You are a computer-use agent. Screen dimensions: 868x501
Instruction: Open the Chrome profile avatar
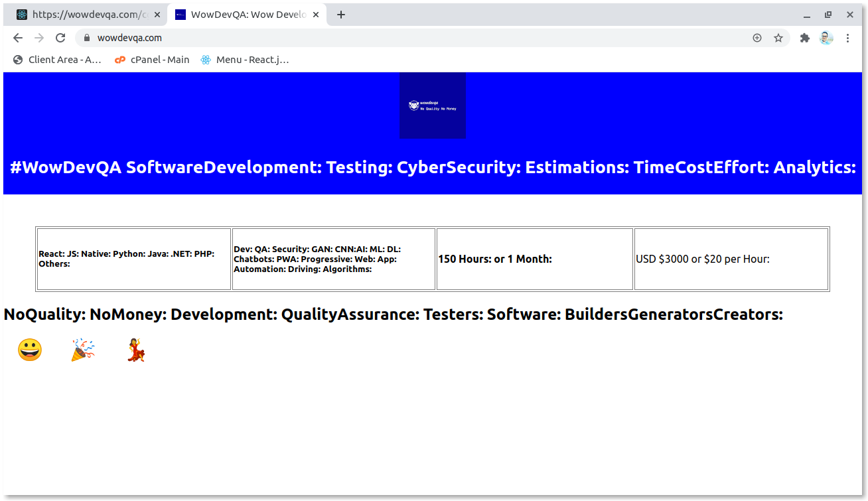pyautogui.click(x=826, y=38)
